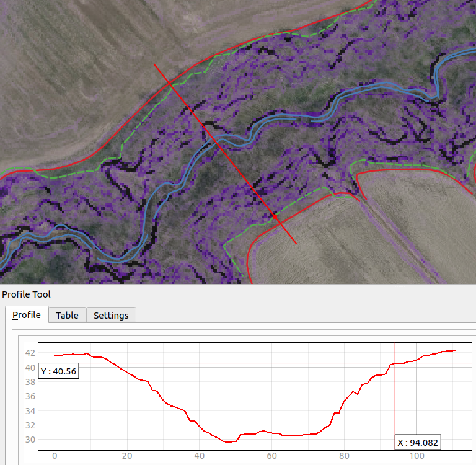Screen dimensions: 476x465
Task: Open the Settings tab
Action: point(111,315)
